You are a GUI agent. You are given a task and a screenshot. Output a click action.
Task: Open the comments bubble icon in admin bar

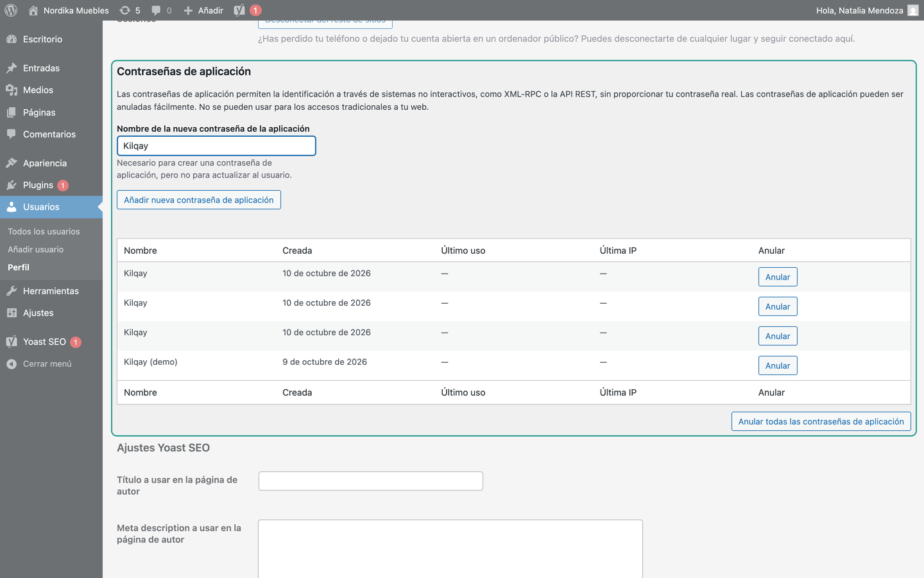tap(156, 10)
